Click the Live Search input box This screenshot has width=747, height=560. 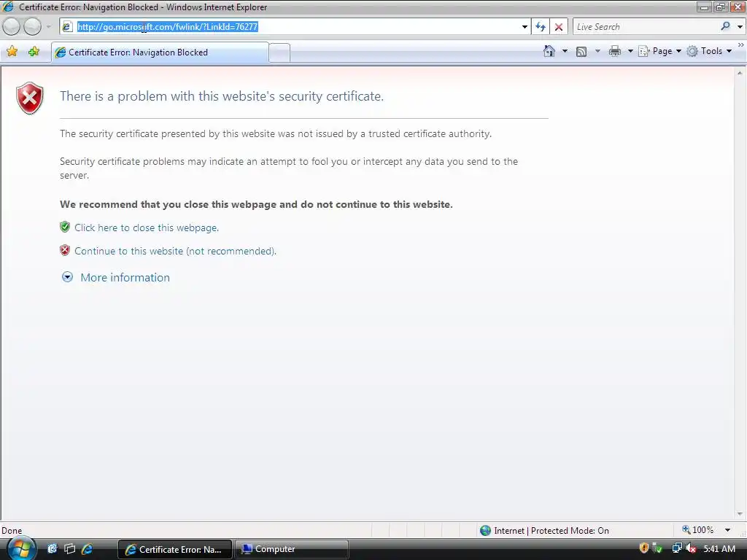646,27
